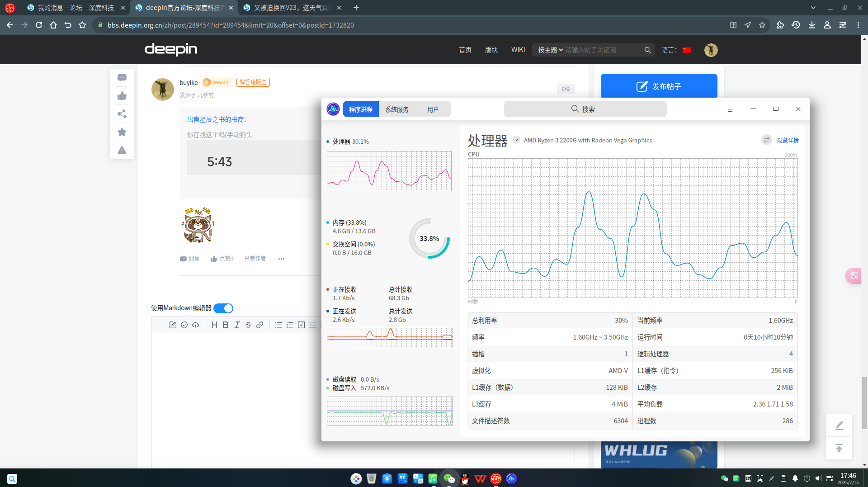Click the 发布帖子 button

point(659,86)
